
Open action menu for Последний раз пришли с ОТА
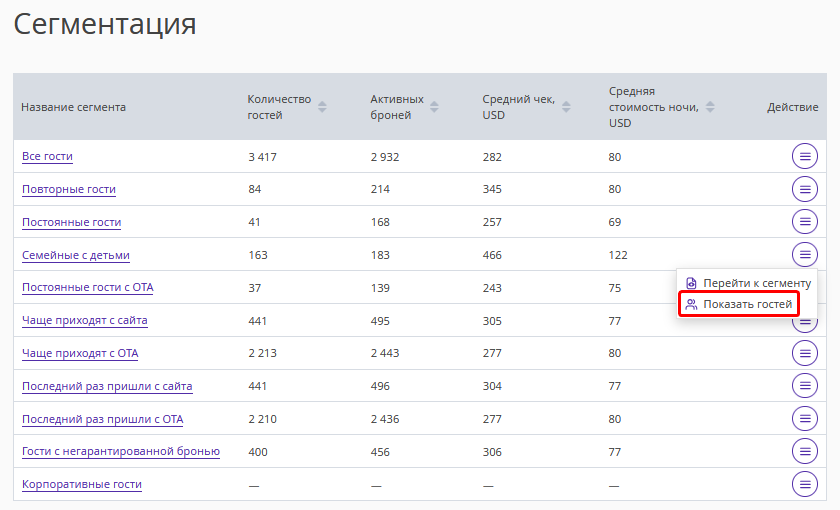805,419
